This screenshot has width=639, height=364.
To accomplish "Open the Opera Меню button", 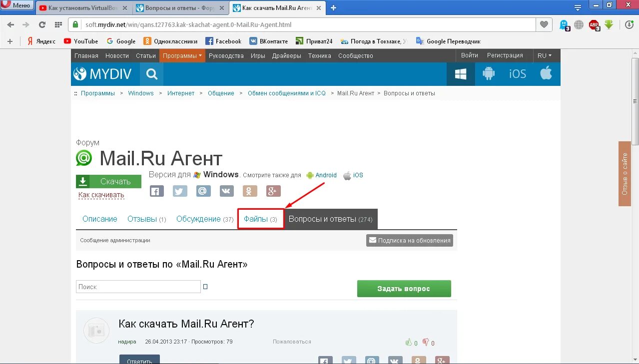I will (17, 5).
